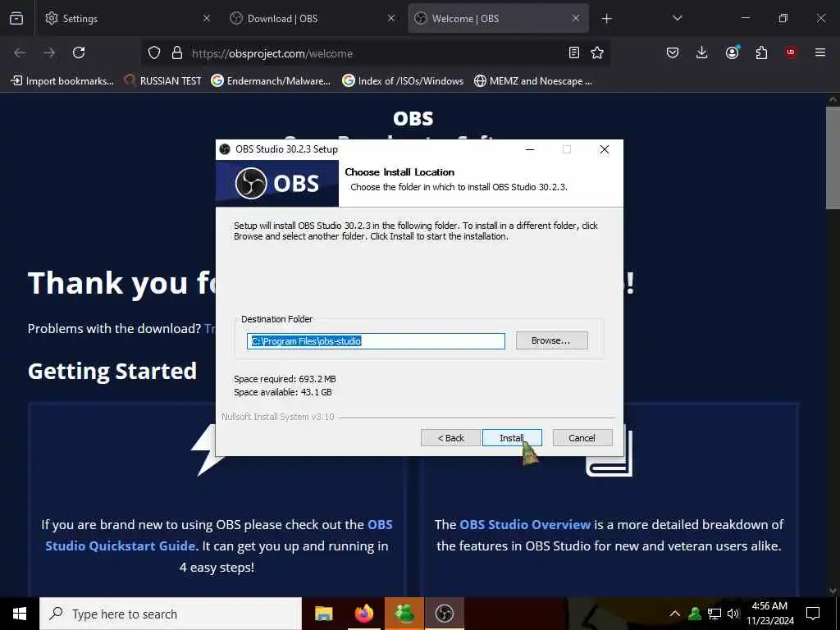
Task: Show site security padlock info
Action: coord(177,52)
